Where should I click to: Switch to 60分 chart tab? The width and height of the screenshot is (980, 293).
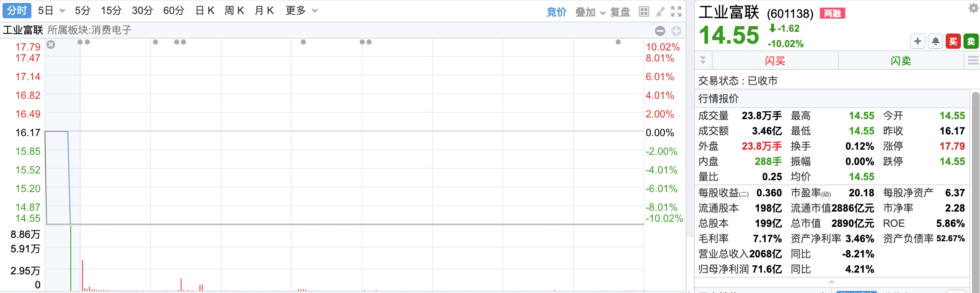[x=174, y=11]
